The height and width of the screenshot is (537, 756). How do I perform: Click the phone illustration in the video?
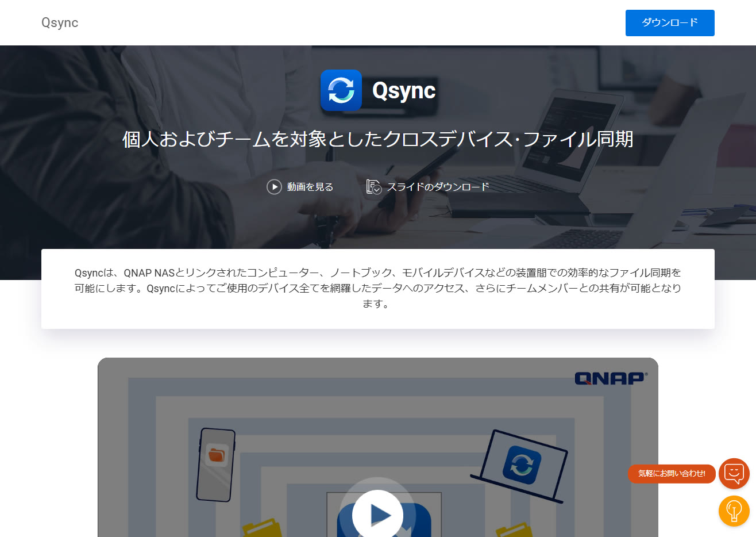coord(216,465)
